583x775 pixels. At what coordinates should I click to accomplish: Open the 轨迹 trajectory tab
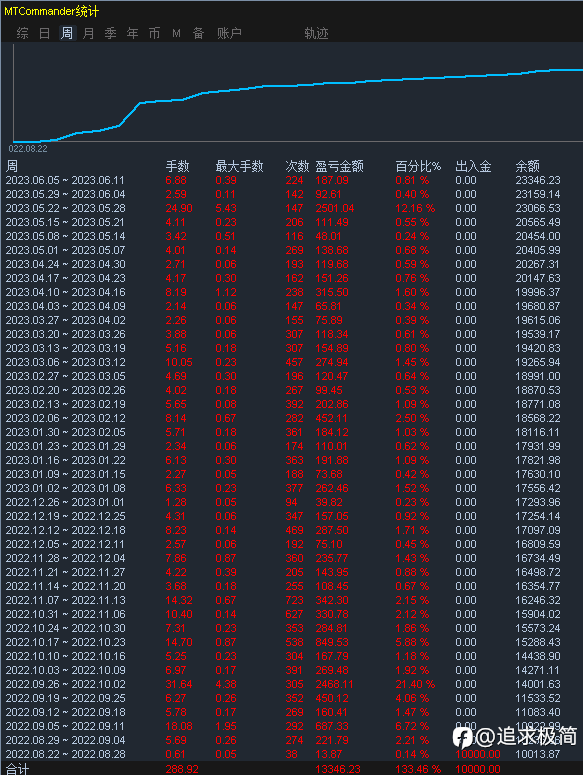click(316, 33)
